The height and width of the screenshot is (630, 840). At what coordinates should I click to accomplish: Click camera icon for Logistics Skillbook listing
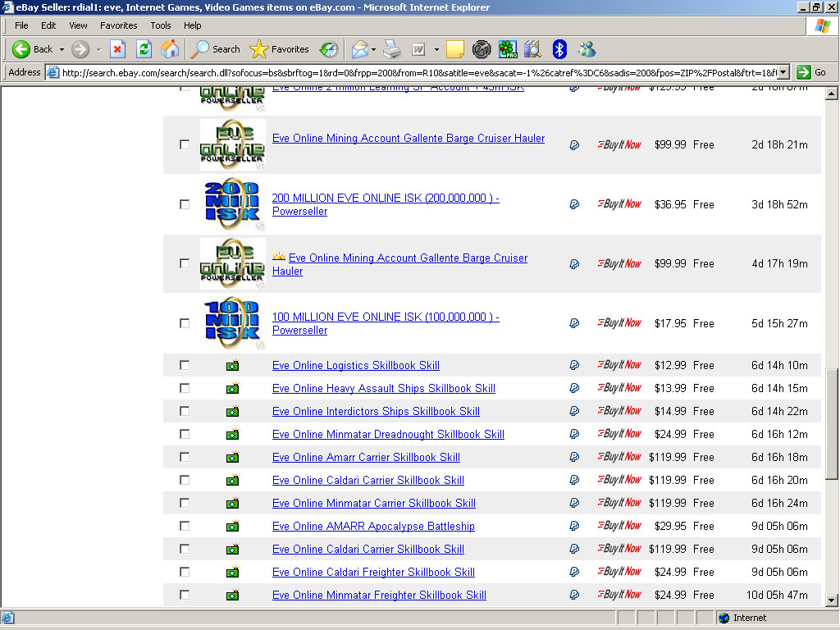(x=232, y=366)
